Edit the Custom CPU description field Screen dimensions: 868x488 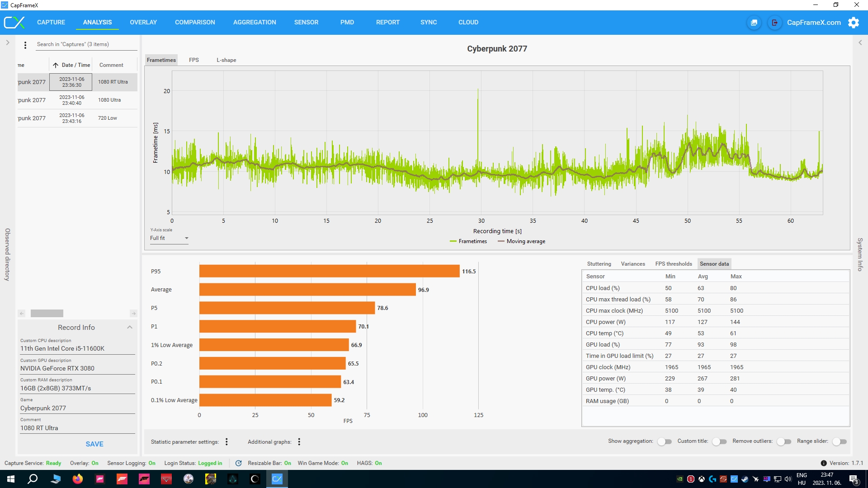(x=77, y=348)
